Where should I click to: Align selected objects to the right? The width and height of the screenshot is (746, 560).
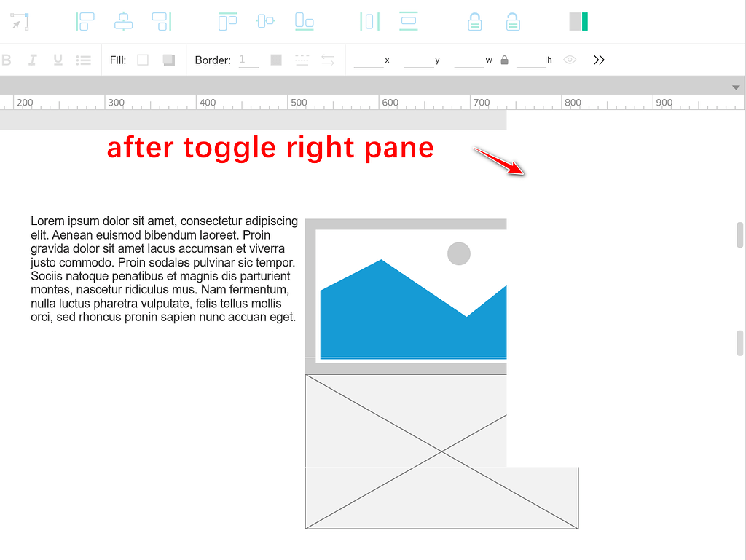(162, 21)
